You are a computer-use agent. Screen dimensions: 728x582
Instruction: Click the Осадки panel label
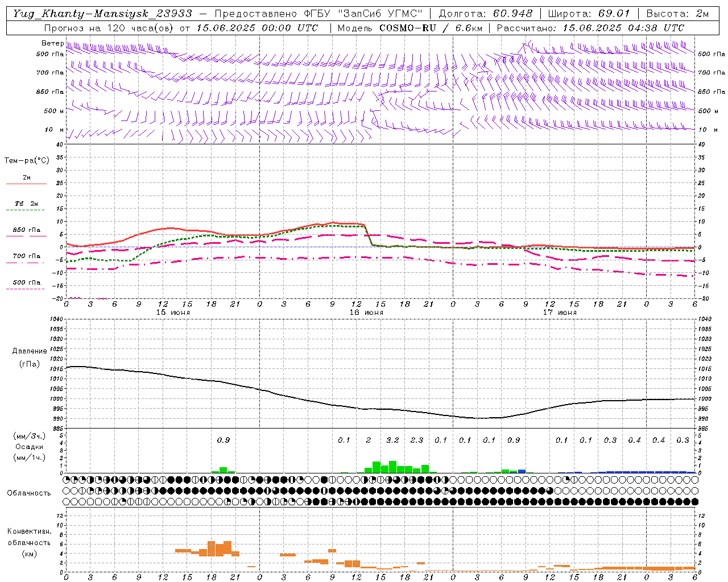click(30, 447)
